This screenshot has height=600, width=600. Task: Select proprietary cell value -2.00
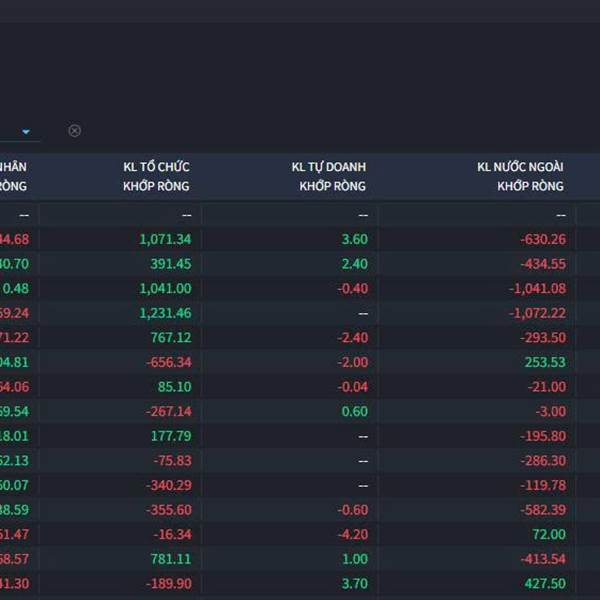353,362
